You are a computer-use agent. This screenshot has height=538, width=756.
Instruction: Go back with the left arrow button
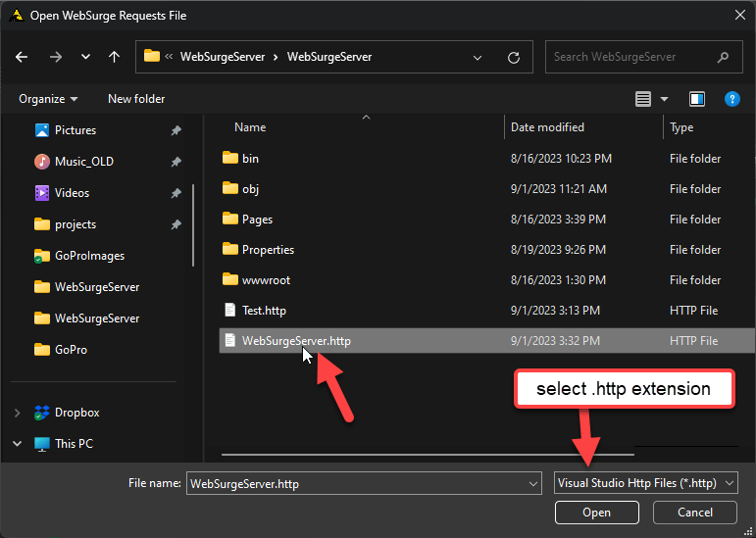pos(22,57)
